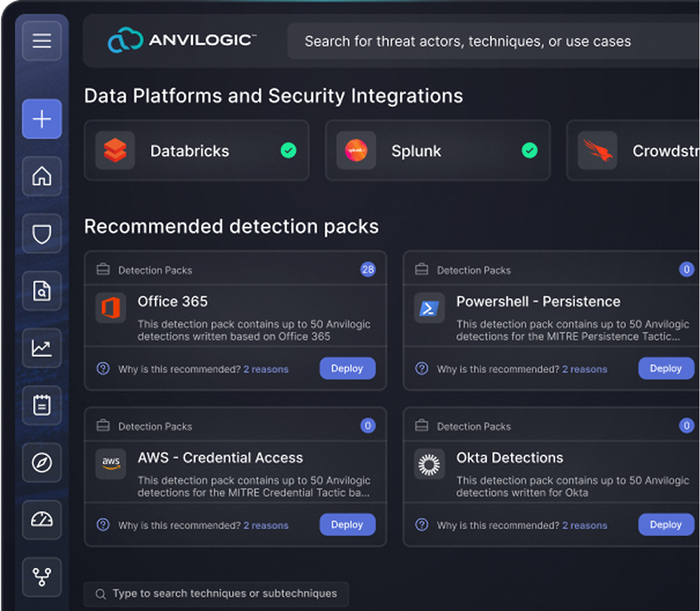700x611 pixels.
Task: Select the Crowdstrike integration card
Action: coord(633,150)
